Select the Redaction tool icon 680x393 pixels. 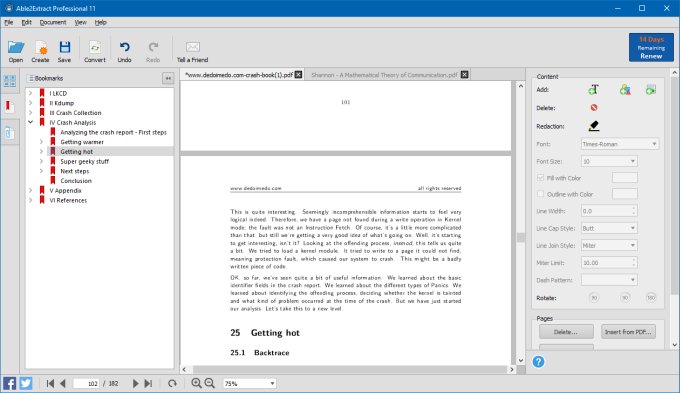(x=594, y=126)
